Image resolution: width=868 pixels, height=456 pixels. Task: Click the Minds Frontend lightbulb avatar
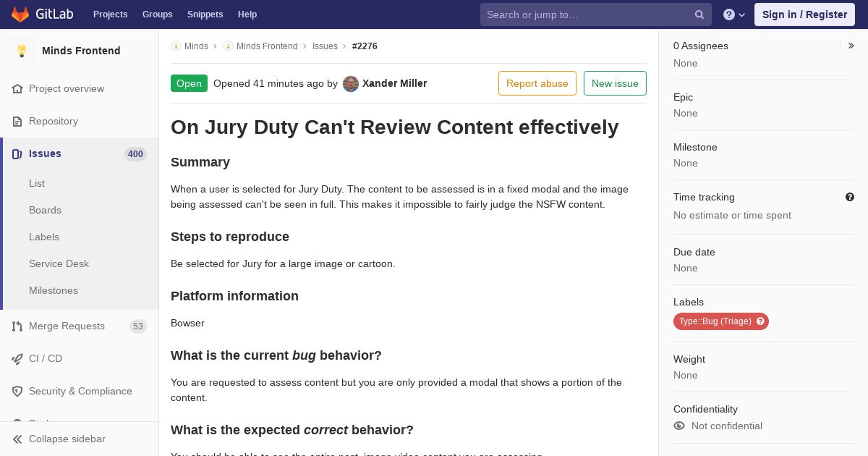click(x=22, y=51)
